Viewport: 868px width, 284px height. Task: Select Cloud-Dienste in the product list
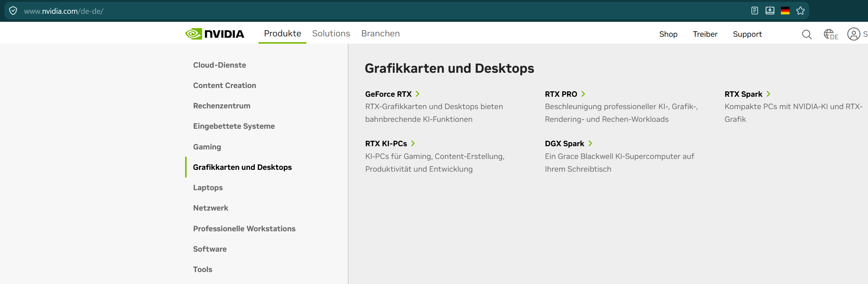pos(220,65)
